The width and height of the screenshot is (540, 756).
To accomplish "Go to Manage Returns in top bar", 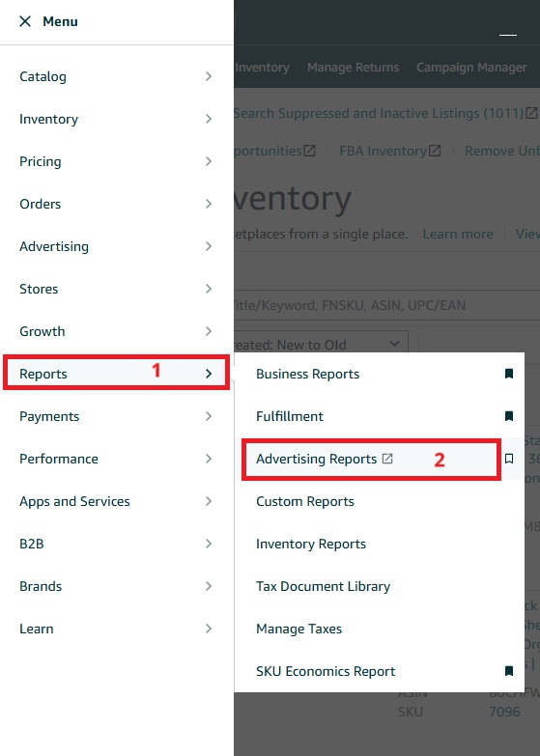I will [354, 67].
